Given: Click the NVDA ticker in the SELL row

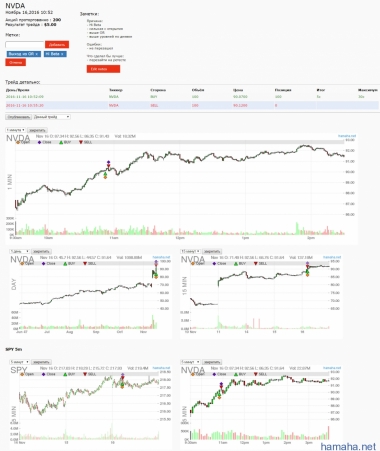Looking at the screenshot, I should 114,105.
